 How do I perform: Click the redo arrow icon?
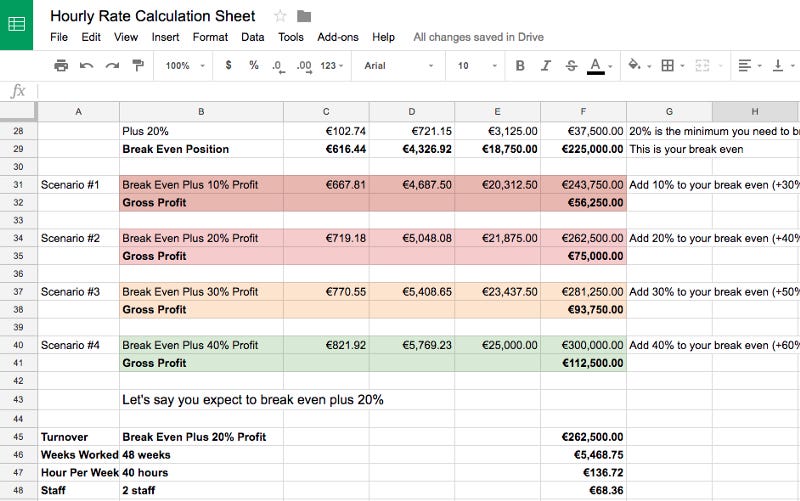(x=112, y=65)
